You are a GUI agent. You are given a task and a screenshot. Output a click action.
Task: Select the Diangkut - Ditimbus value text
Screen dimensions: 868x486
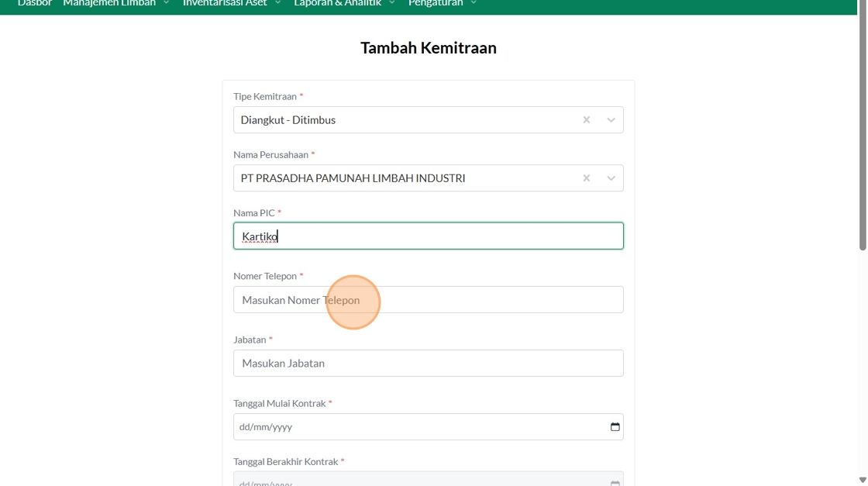click(288, 120)
